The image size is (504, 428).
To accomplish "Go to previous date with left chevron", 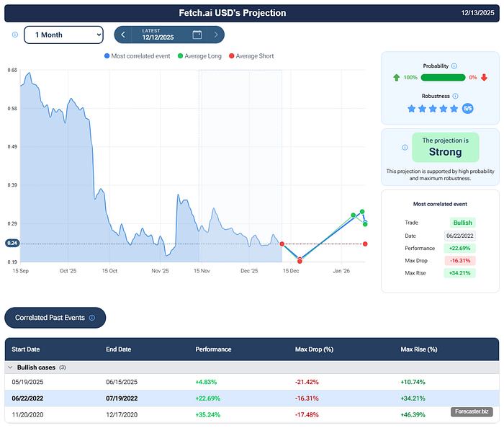I will point(123,35).
